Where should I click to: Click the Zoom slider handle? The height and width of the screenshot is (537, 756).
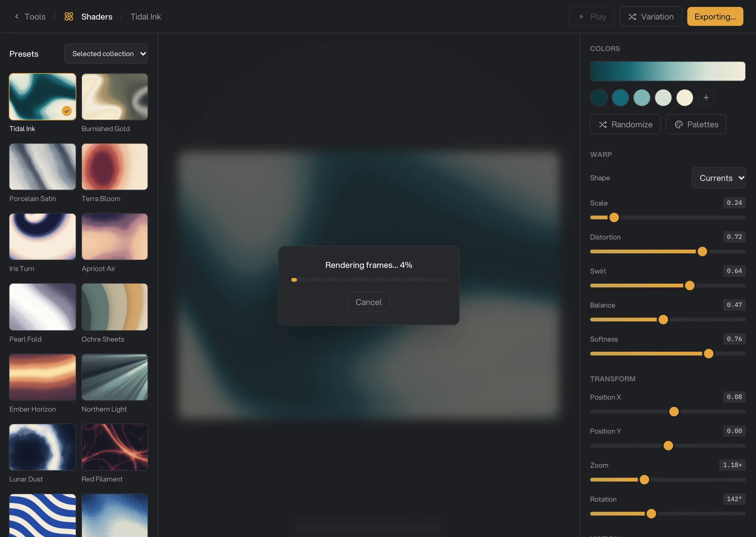tap(644, 479)
